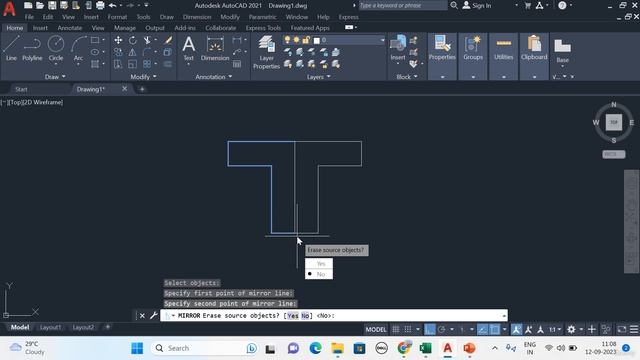640x360 pixels.
Task: Activate the Explode tool
Action: pyautogui.click(x=168, y=52)
